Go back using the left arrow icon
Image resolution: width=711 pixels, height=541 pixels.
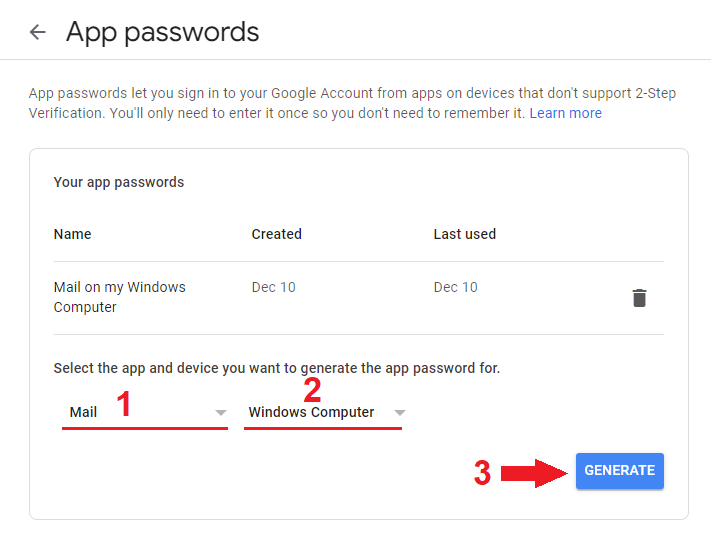(38, 32)
